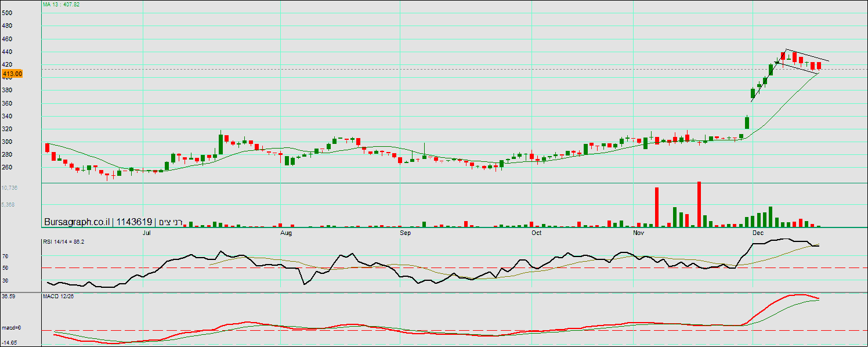
Task: Select the orange 413.00 current price tag
Action: [12, 74]
